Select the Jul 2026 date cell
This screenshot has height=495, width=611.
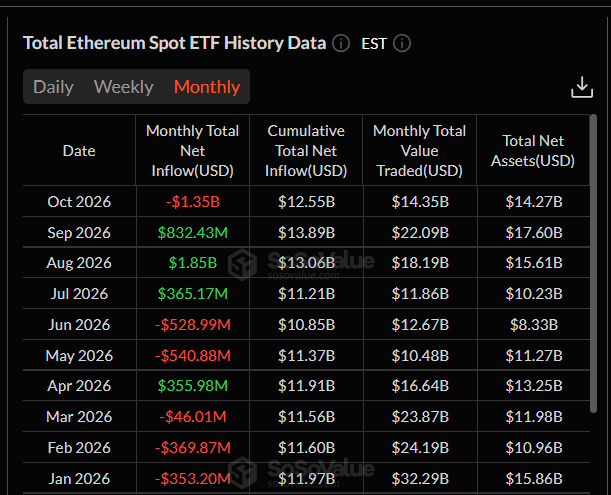point(79,293)
